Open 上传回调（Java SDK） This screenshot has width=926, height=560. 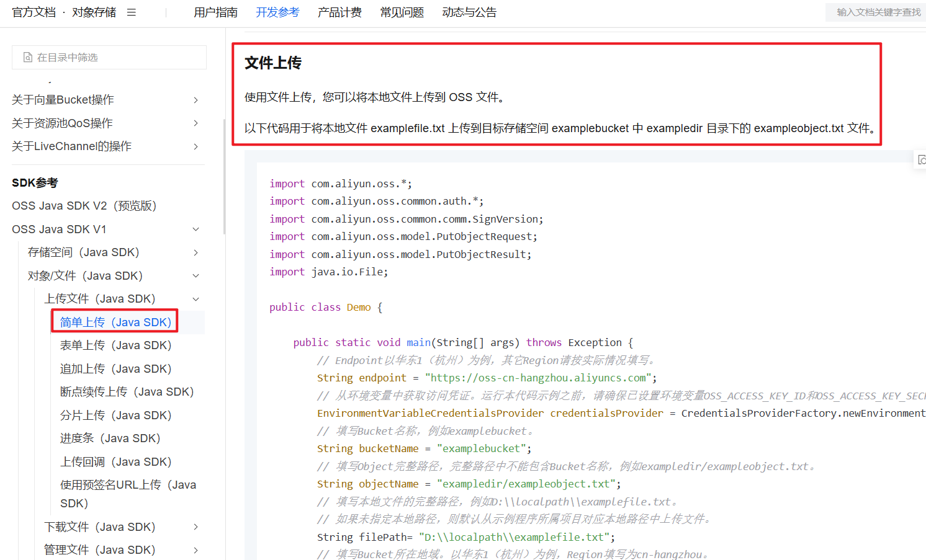[x=115, y=462]
